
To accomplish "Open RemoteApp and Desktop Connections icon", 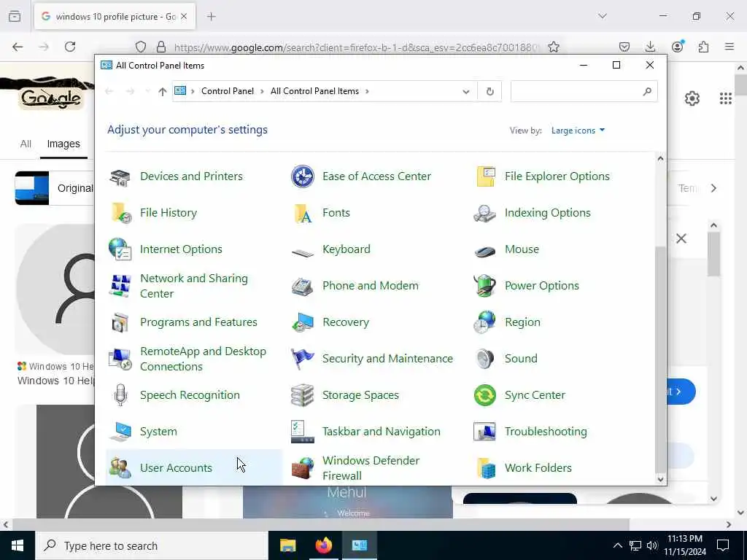I will [120, 359].
